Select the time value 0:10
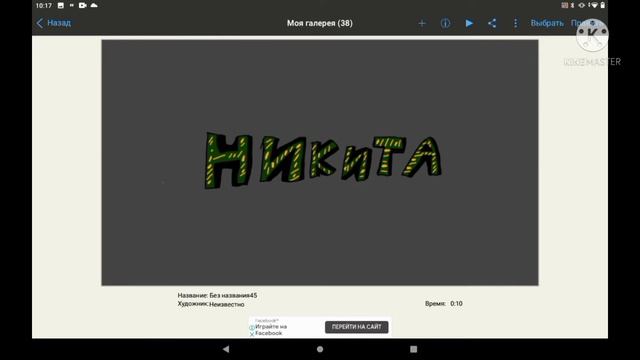This screenshot has height=360, width=640. [x=456, y=304]
